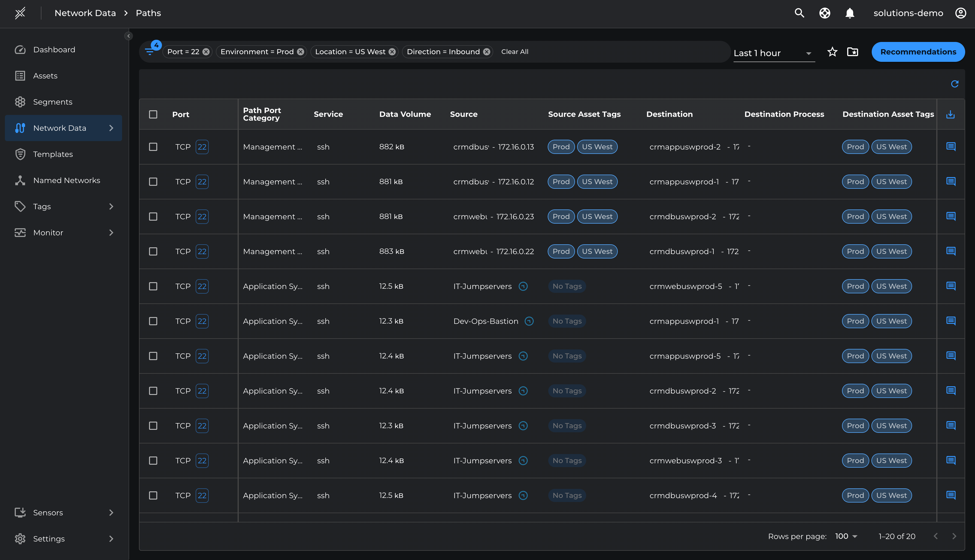The height and width of the screenshot is (560, 975).
Task: Open the notifications bell icon
Action: click(850, 13)
